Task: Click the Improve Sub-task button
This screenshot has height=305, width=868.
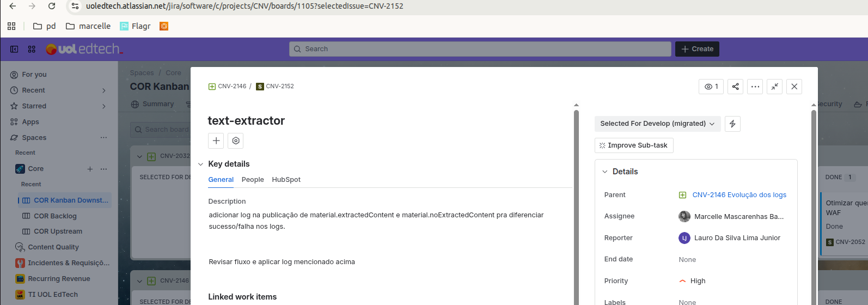Action: [634, 145]
